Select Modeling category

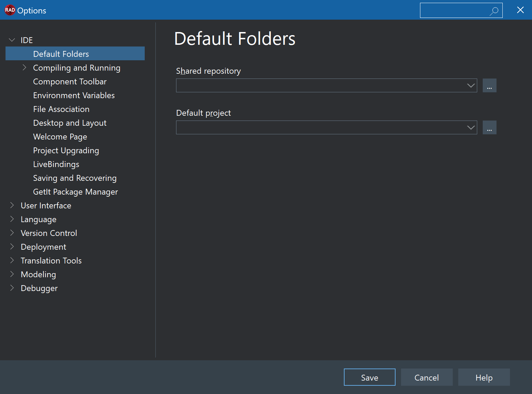(38, 274)
